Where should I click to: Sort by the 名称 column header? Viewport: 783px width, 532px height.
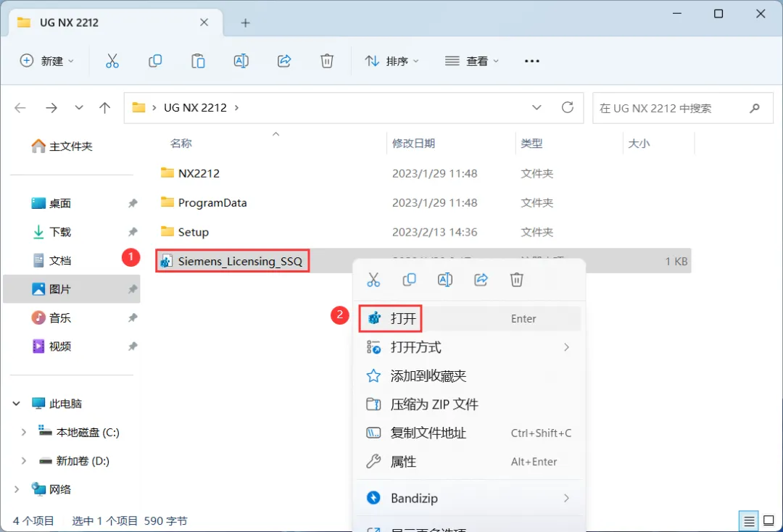[181, 144]
